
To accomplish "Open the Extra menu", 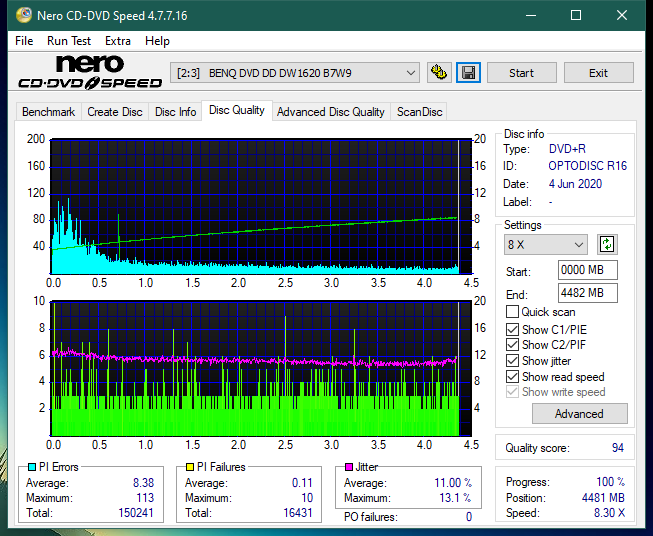I will tap(118, 41).
